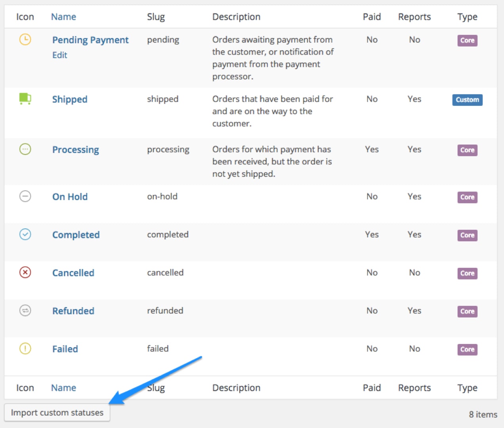Open the Shipped order status

coord(70,99)
